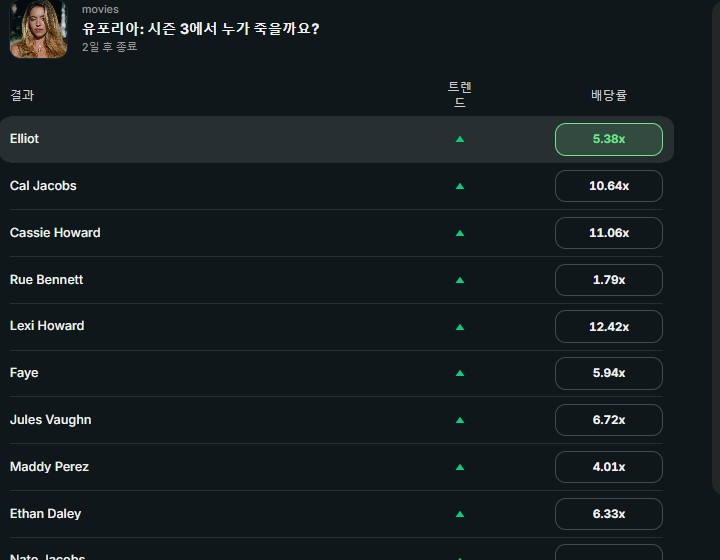The image size is (720, 560).
Task: Select the 5.38x odds for Elliot
Action: pos(608,139)
